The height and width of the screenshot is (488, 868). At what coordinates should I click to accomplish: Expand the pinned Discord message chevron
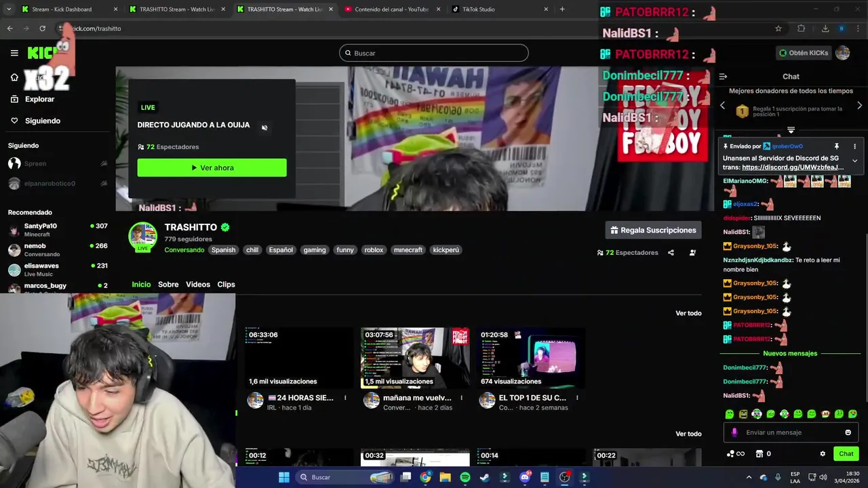point(854,161)
